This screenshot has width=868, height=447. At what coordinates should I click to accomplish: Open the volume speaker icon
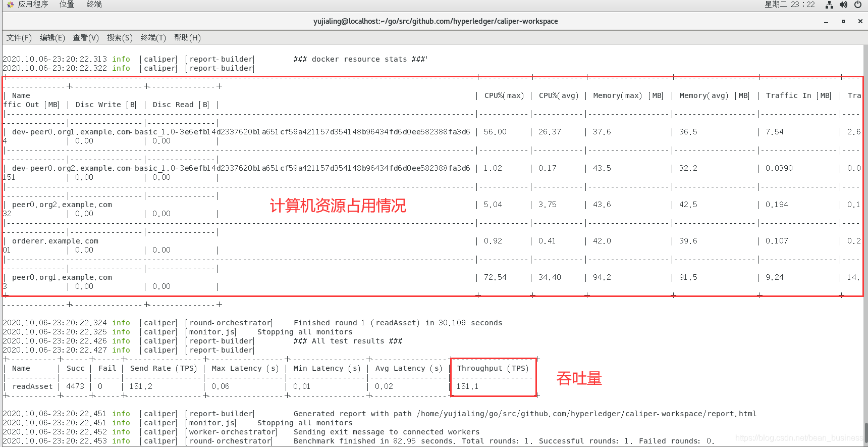click(843, 5)
